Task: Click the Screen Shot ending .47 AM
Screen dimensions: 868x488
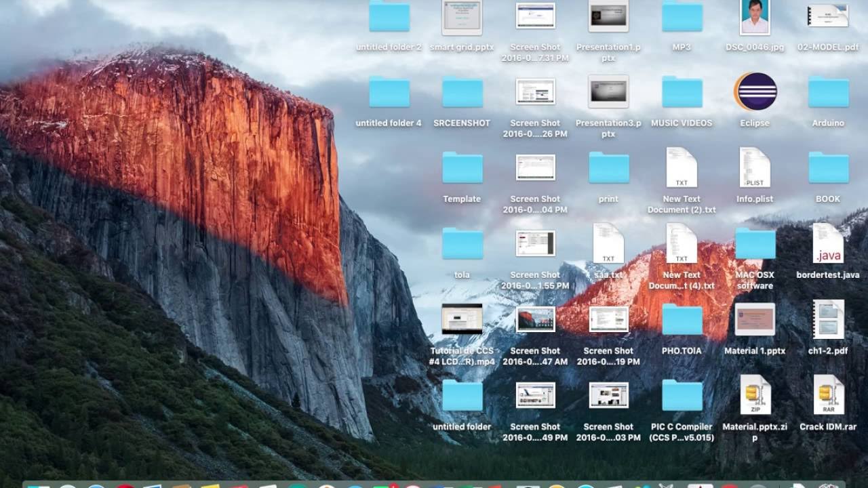Action: pyautogui.click(x=536, y=319)
